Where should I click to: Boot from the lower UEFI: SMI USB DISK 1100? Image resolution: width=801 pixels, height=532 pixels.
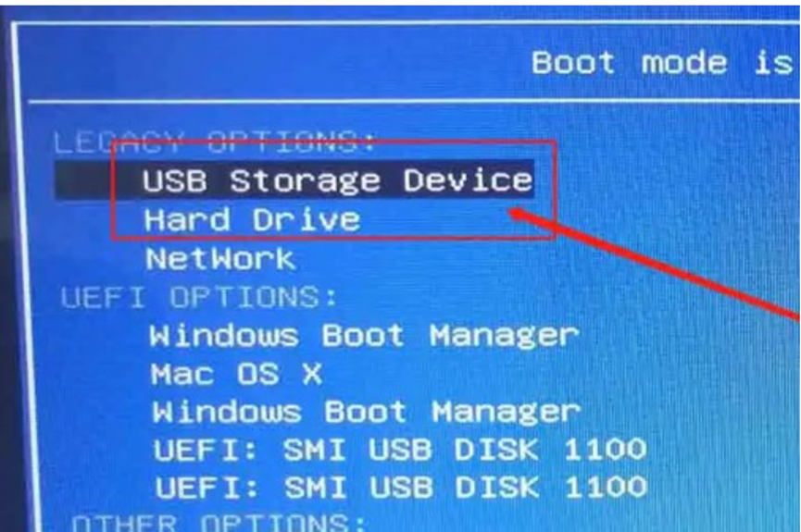(401, 487)
